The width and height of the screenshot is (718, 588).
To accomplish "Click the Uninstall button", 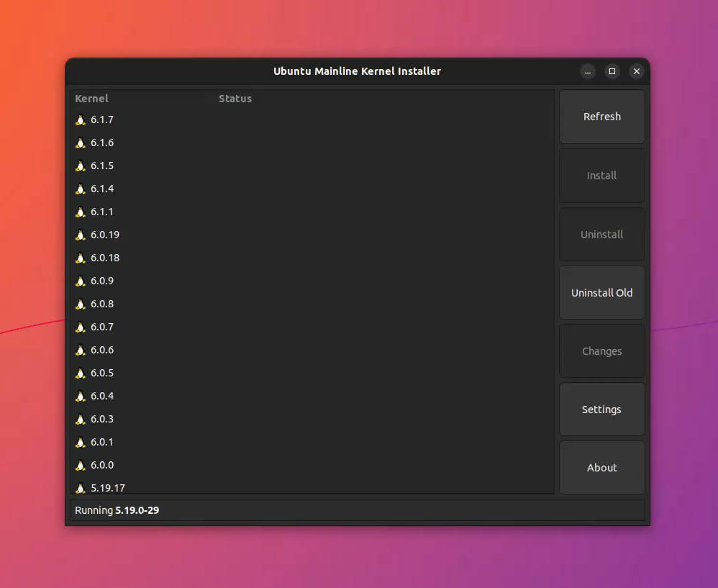I will 602,234.
